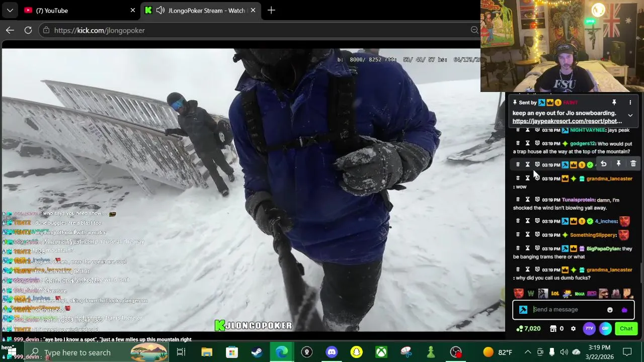The width and height of the screenshot is (644, 362).
Task: Open the channel store icon showing 0
Action: 556,329
